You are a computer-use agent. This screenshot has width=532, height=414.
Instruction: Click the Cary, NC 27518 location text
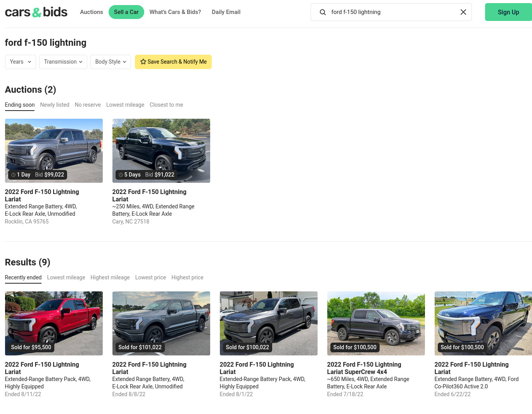click(131, 222)
